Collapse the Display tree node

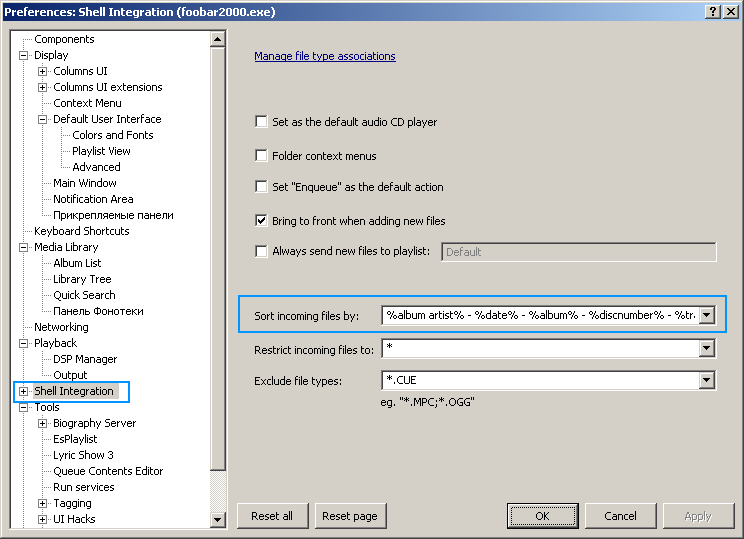click(x=23, y=56)
